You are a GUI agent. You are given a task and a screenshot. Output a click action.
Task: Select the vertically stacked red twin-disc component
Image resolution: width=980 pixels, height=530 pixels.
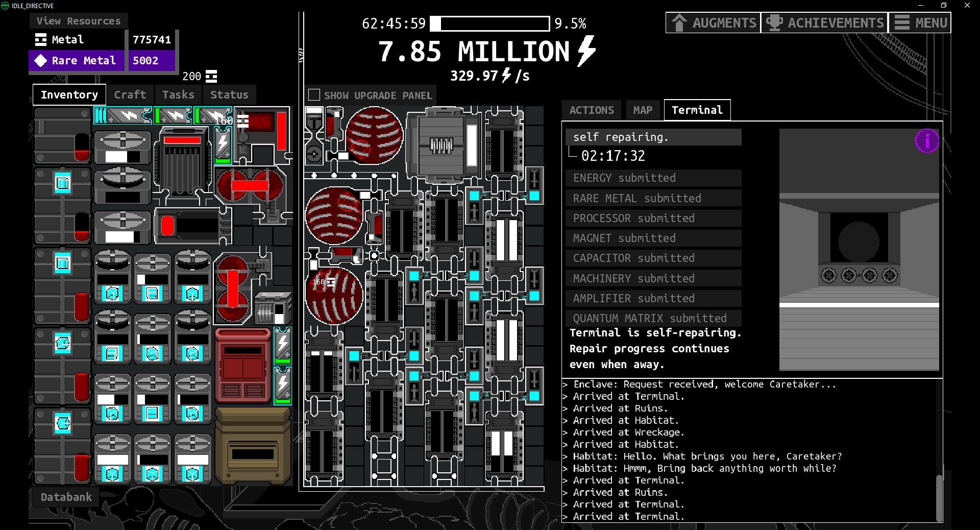(233, 289)
